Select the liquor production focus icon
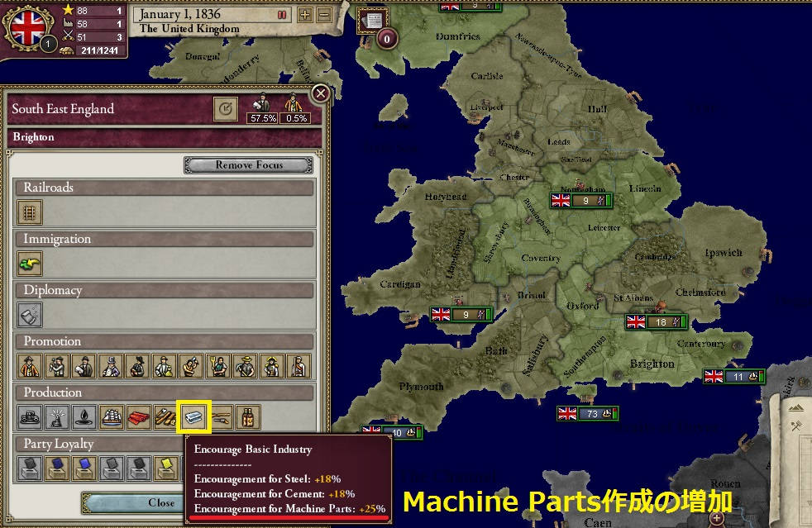The height and width of the screenshot is (528, 812). pyautogui.click(x=246, y=417)
